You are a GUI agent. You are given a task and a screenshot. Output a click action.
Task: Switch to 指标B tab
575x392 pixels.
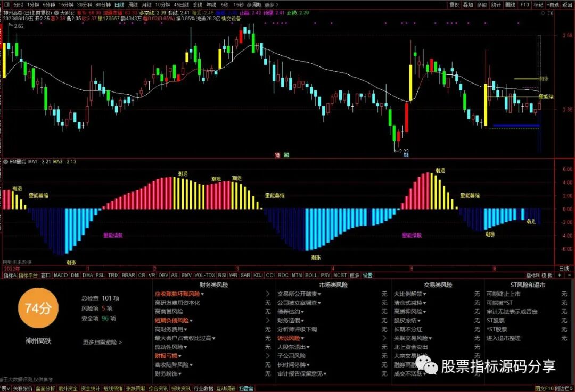point(532,275)
